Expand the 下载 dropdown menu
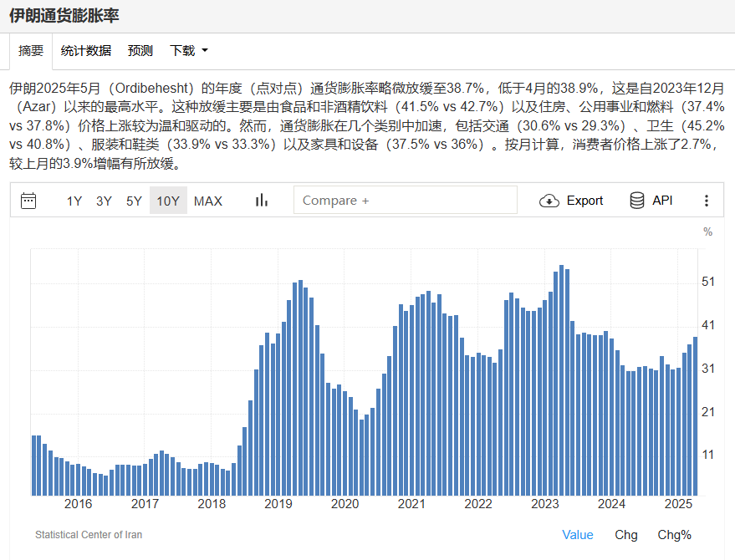735x560 pixels. coord(189,51)
